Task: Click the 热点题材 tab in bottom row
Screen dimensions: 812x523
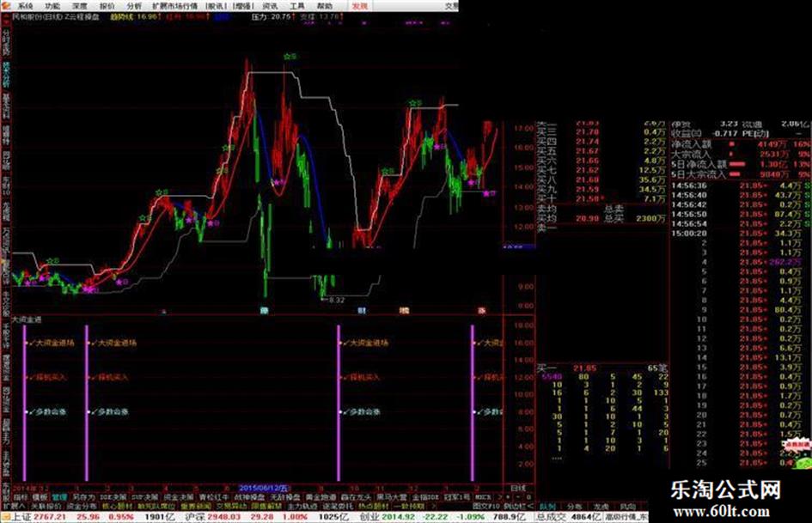Action: point(373,506)
